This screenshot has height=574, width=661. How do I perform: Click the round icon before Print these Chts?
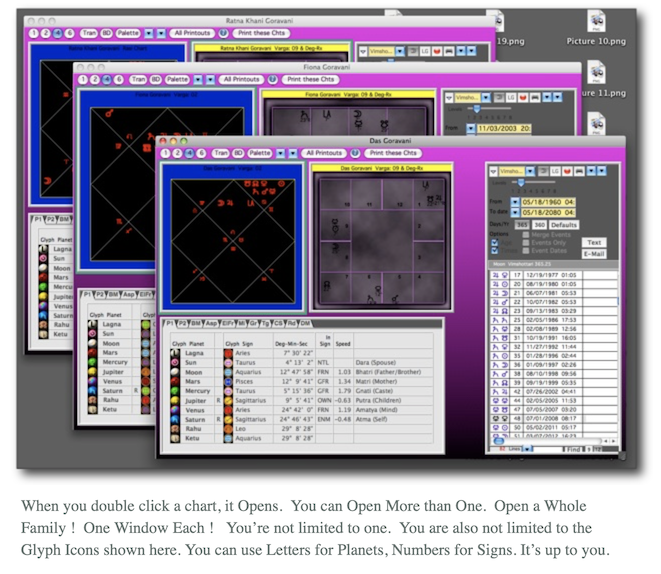[352, 153]
